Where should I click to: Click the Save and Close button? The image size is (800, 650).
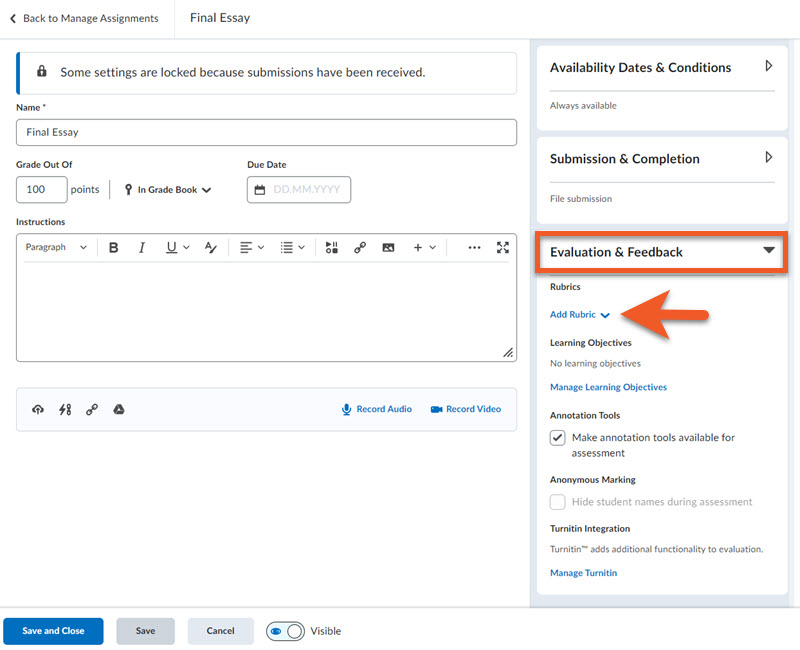click(x=53, y=631)
